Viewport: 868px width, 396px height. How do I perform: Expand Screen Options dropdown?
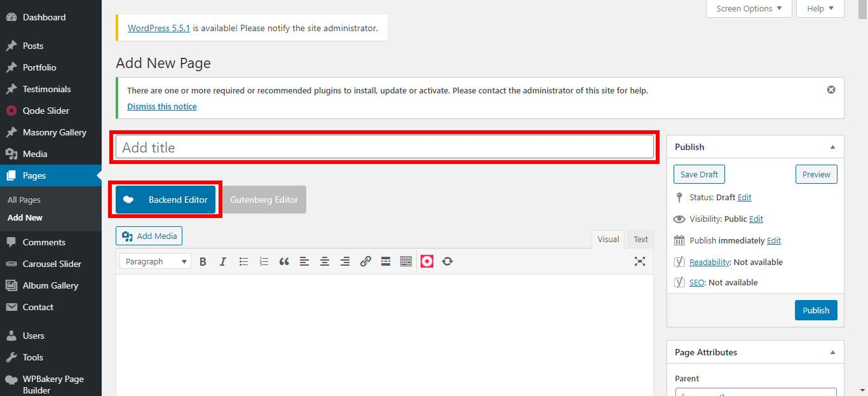pos(749,8)
